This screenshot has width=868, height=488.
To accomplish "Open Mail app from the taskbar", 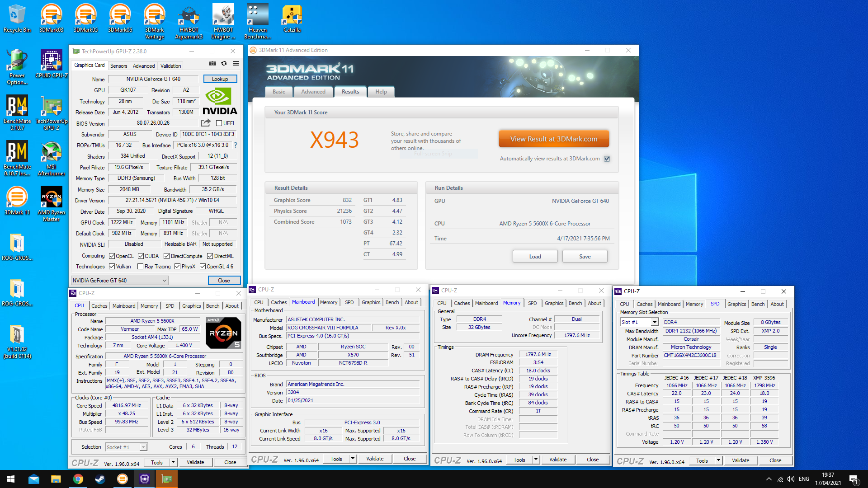I will [x=34, y=479].
